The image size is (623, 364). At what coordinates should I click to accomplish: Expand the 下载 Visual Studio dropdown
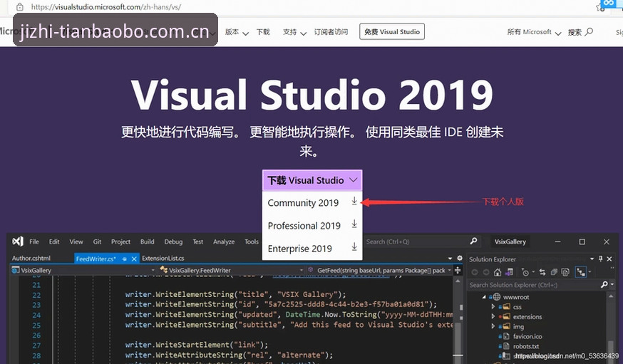pyautogui.click(x=312, y=180)
